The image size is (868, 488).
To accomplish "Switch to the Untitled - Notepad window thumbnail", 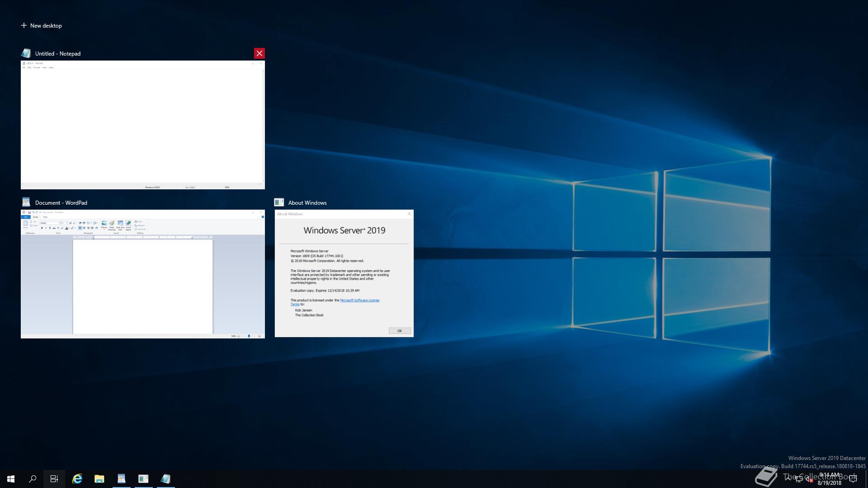I will pyautogui.click(x=143, y=125).
